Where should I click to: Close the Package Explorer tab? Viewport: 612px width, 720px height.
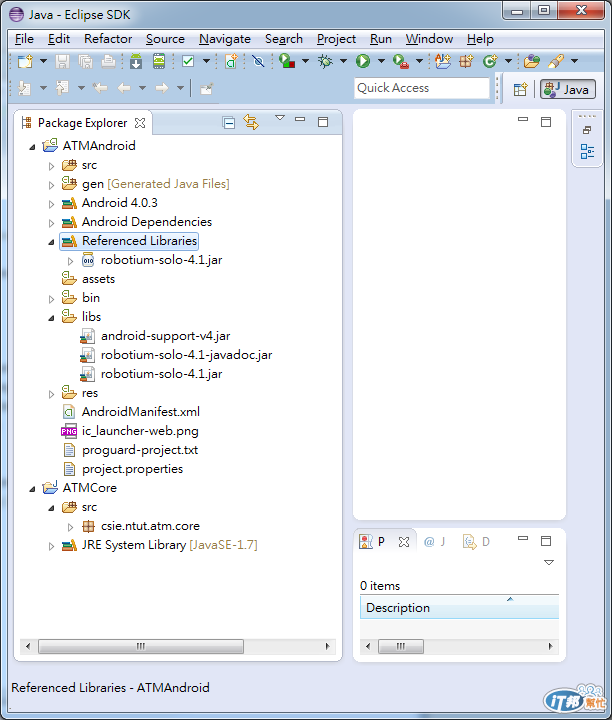coord(140,123)
